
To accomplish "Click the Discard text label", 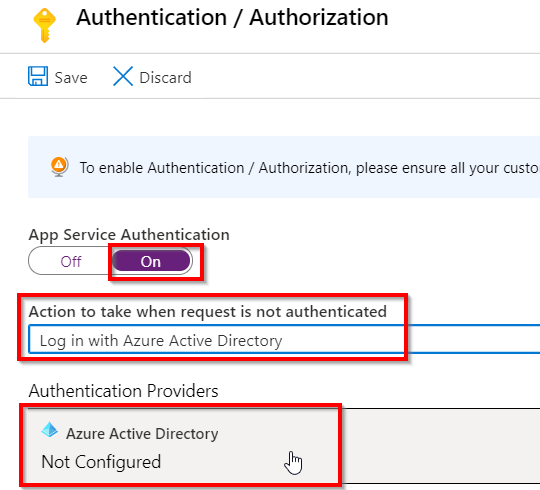I will tap(165, 77).
